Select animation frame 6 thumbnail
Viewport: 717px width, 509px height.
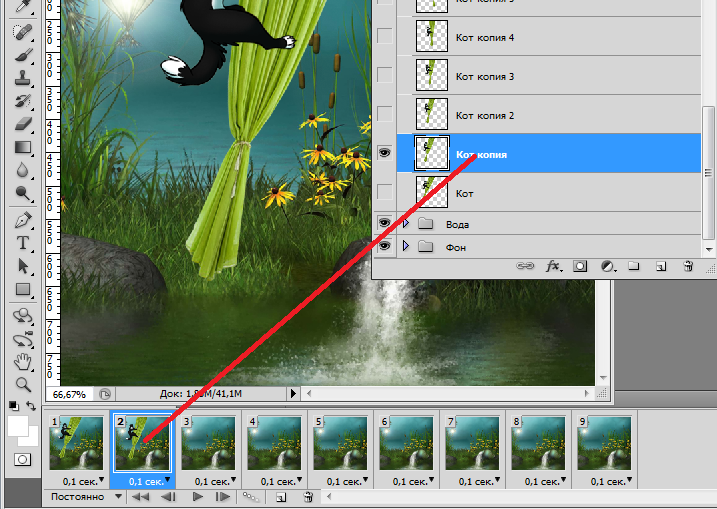(x=406, y=443)
